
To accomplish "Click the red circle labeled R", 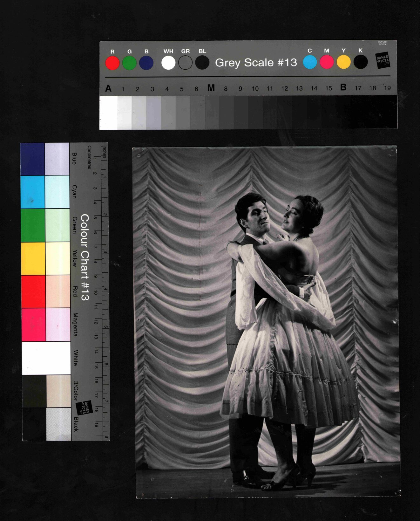I will (112, 63).
